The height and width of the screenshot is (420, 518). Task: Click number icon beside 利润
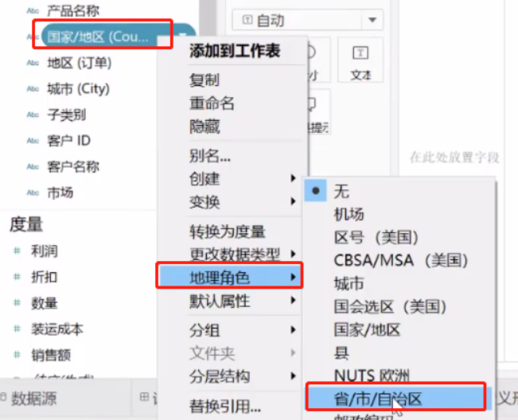(x=17, y=251)
